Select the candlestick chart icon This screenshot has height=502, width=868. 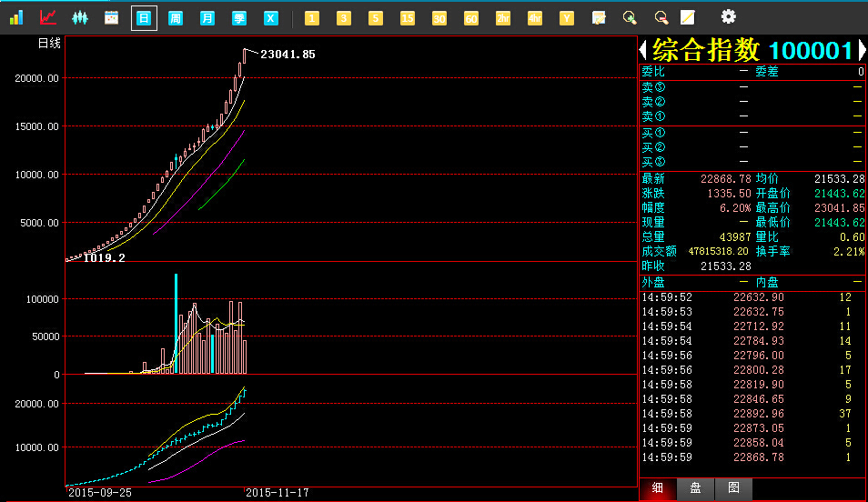80,17
